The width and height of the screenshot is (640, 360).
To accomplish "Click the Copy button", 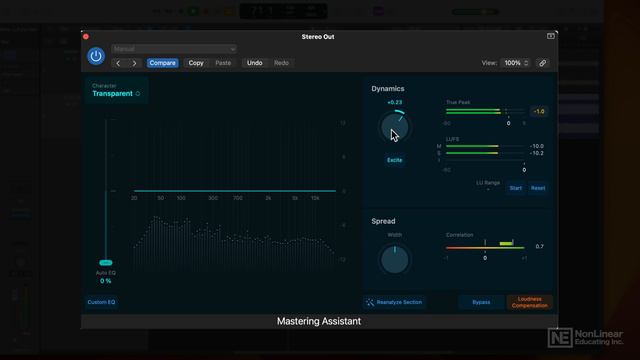I will pyautogui.click(x=196, y=63).
